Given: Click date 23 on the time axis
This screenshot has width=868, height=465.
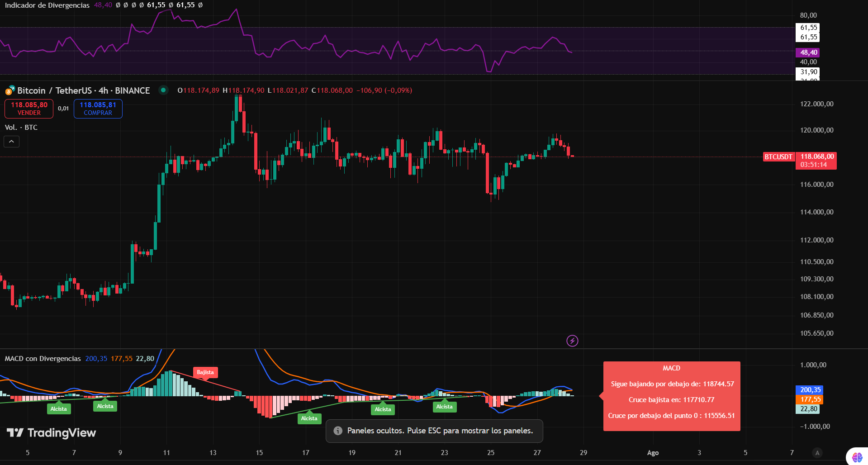Looking at the screenshot, I should [445, 453].
